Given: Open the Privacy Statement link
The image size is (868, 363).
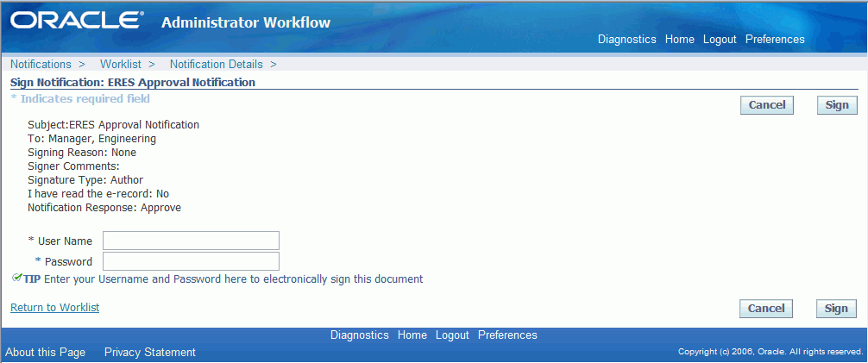Looking at the screenshot, I should click(150, 352).
